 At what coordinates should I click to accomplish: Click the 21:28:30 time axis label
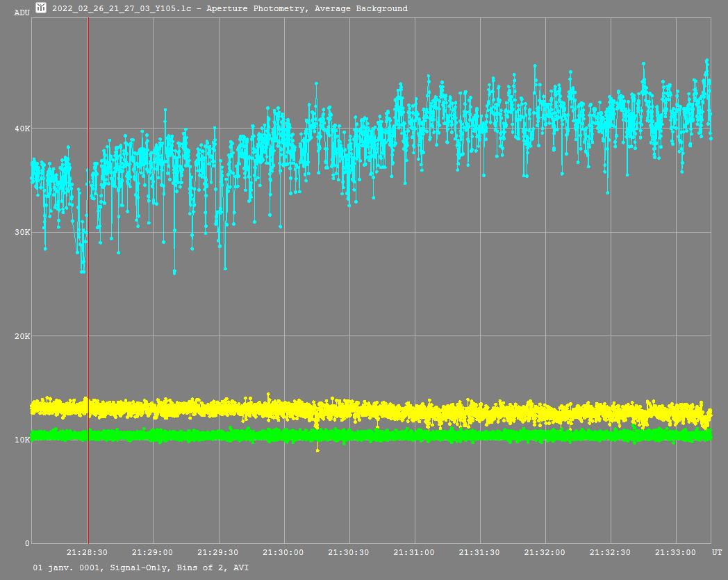[x=87, y=553]
